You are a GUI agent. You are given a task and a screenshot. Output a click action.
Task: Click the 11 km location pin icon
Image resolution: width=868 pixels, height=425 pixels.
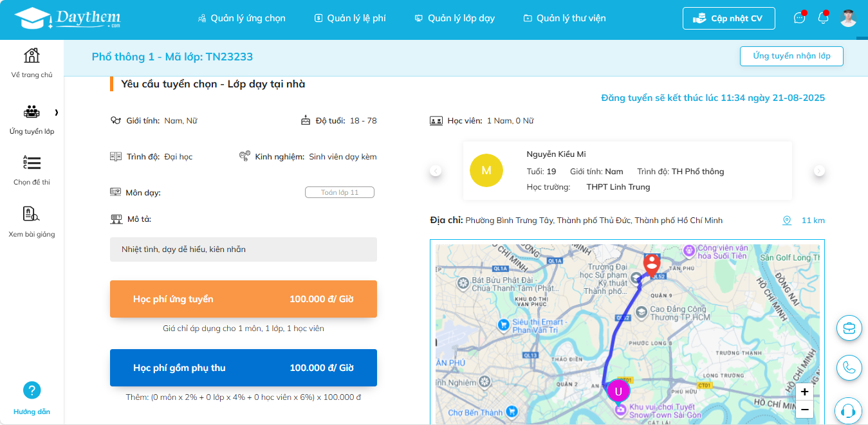coord(787,221)
